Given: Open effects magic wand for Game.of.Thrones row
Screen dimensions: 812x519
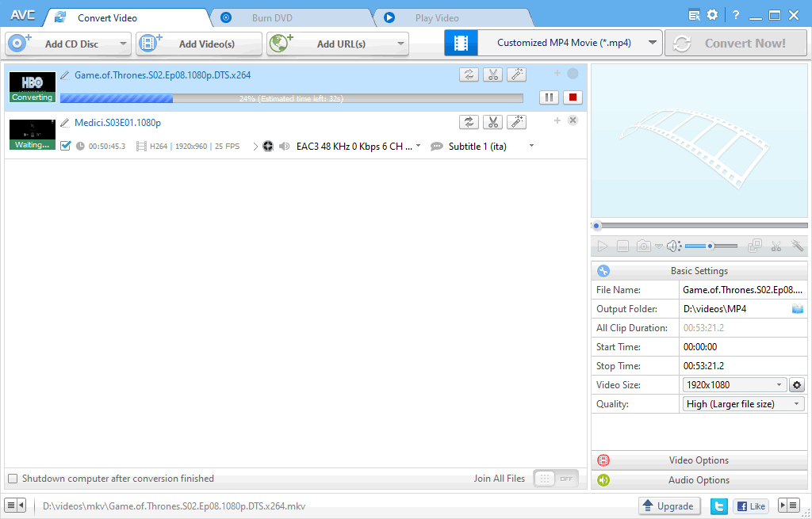Looking at the screenshot, I should [x=516, y=75].
